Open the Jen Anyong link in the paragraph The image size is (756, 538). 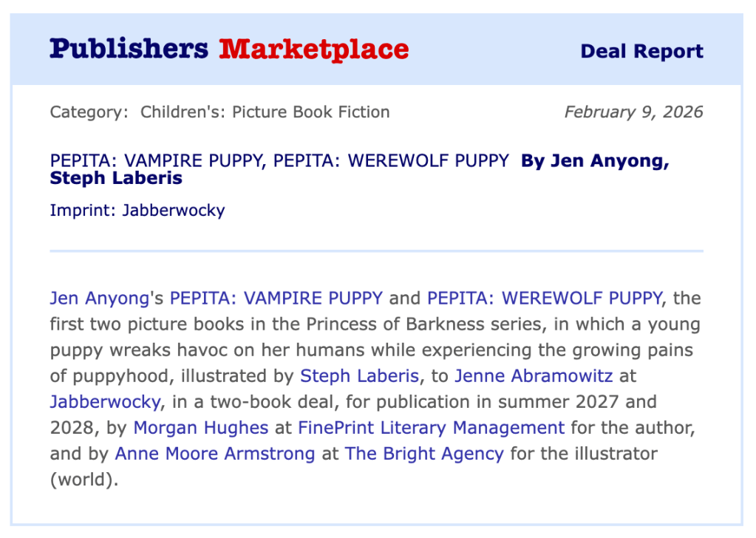click(x=99, y=299)
